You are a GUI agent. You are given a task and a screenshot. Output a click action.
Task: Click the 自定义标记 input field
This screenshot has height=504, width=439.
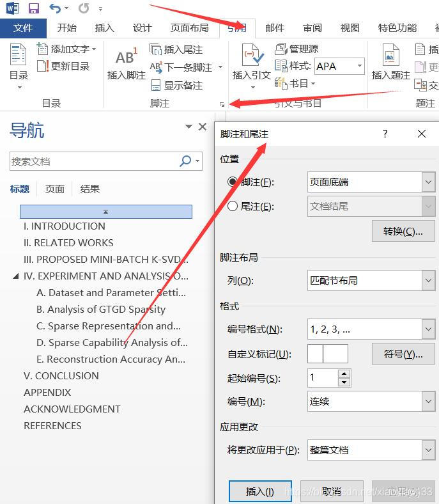pos(328,354)
